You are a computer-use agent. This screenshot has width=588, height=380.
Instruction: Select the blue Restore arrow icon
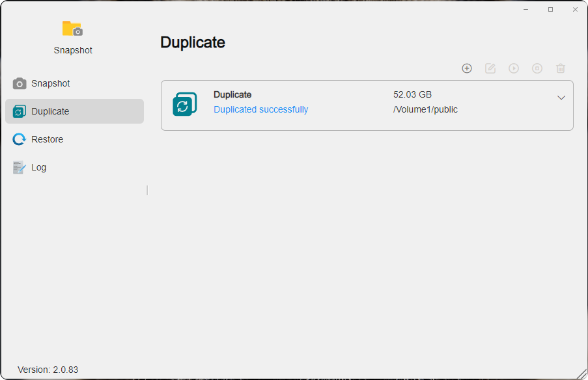coord(18,139)
